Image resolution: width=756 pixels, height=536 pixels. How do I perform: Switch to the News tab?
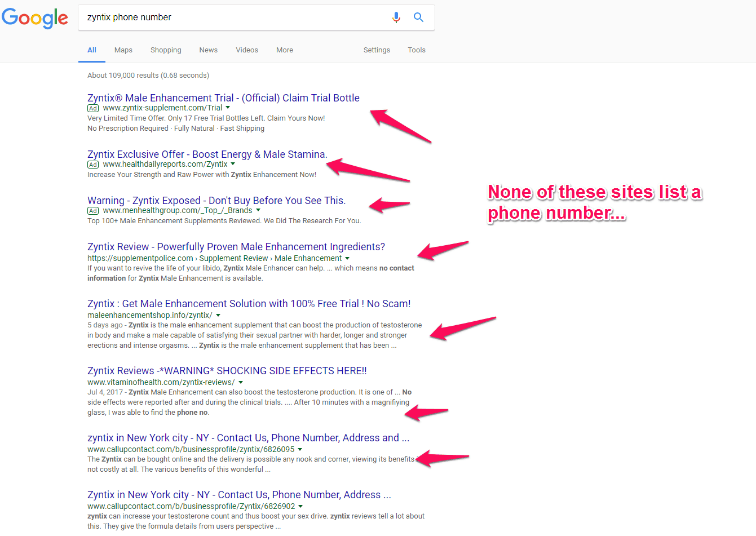coord(209,50)
